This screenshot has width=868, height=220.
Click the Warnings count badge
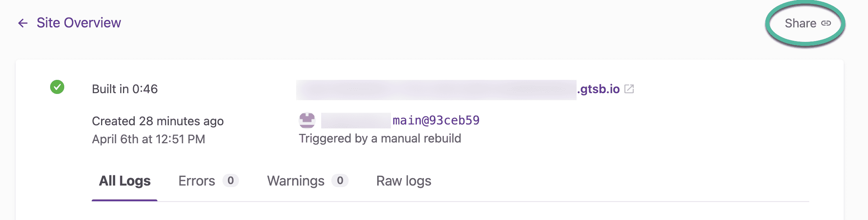(340, 180)
